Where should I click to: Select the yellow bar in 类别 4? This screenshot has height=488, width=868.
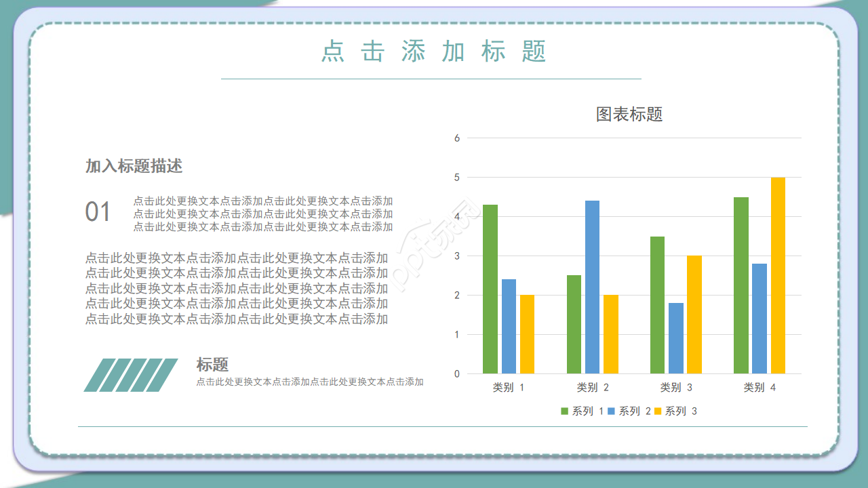776,274
